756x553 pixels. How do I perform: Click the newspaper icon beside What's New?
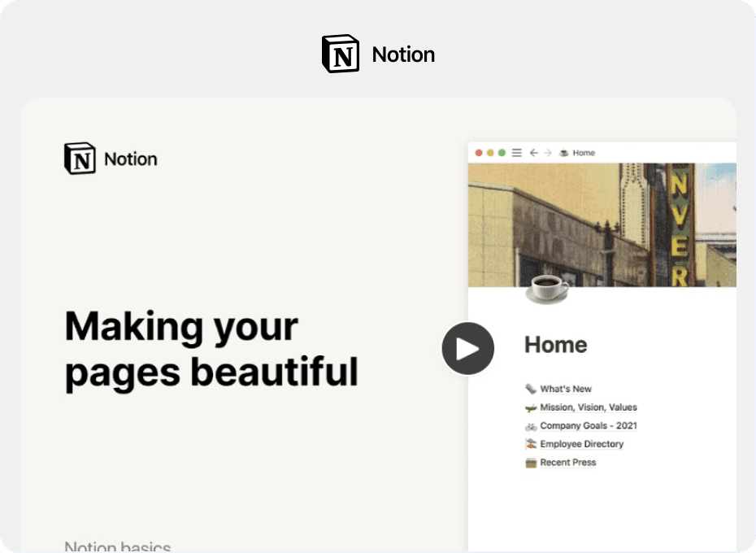pyautogui.click(x=531, y=389)
